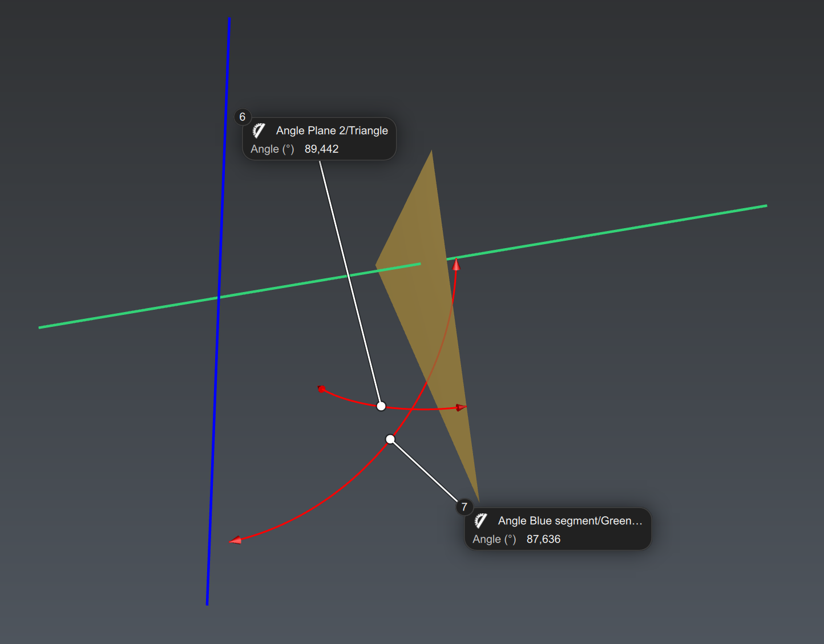Click the white anchor point of annotation 6

coord(381,406)
